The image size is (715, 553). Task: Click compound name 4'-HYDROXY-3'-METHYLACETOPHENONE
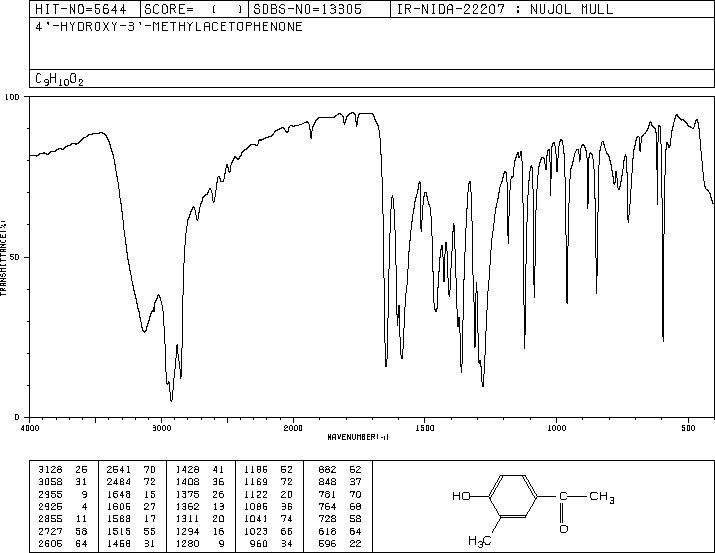169,26
